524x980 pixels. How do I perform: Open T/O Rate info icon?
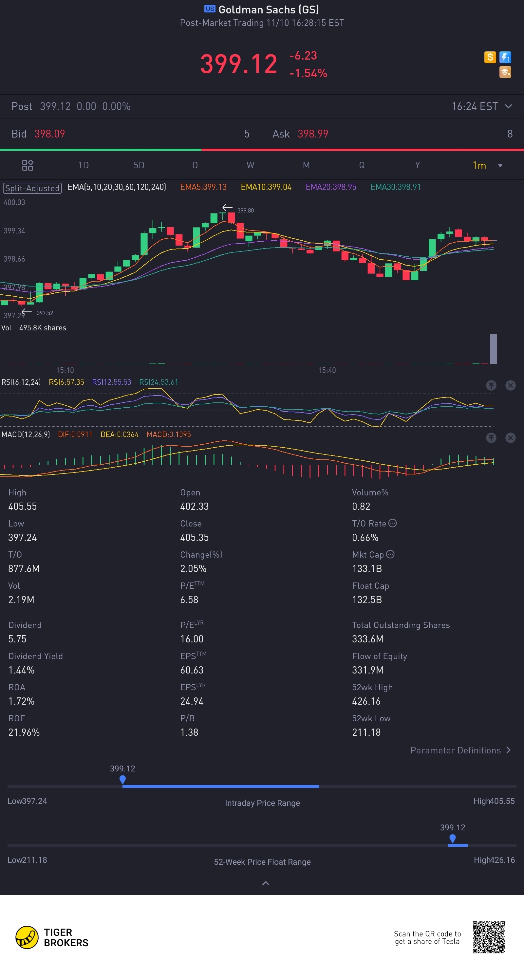click(x=393, y=523)
